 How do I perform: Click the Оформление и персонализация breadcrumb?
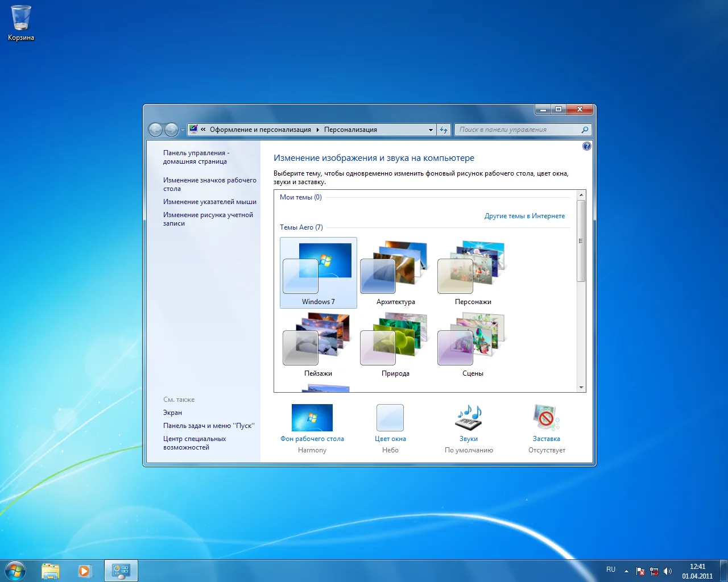260,130
